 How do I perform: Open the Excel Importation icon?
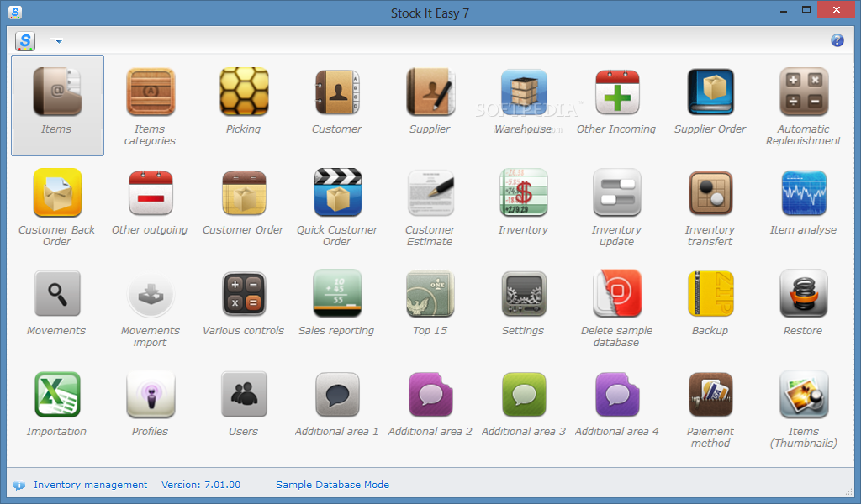(57, 394)
